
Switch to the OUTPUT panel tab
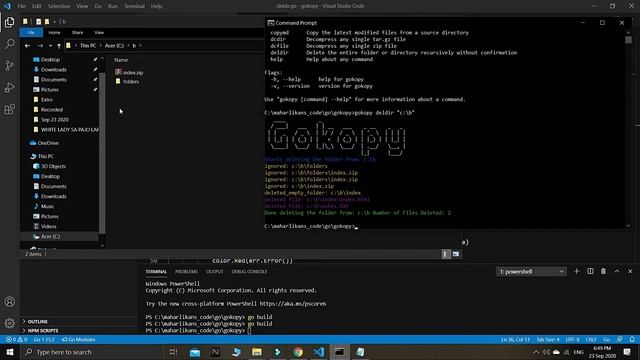click(x=214, y=271)
